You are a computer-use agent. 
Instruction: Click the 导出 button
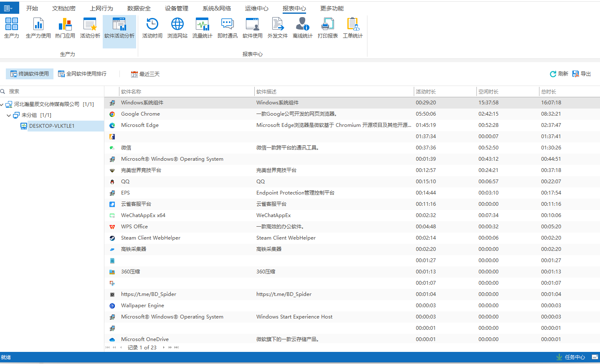point(582,74)
